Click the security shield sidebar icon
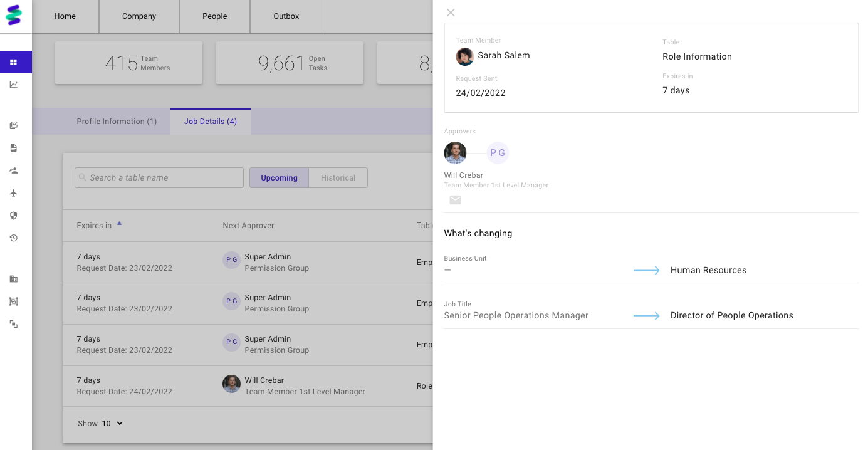Image resolution: width=868 pixels, height=450 pixels. 13,216
